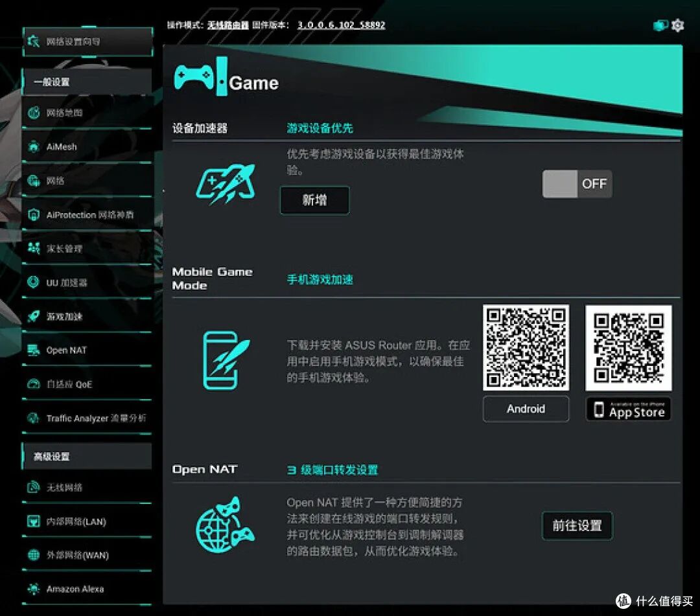Open 外部网络(WAN) menu entry
700x616 pixels.
pos(87,555)
